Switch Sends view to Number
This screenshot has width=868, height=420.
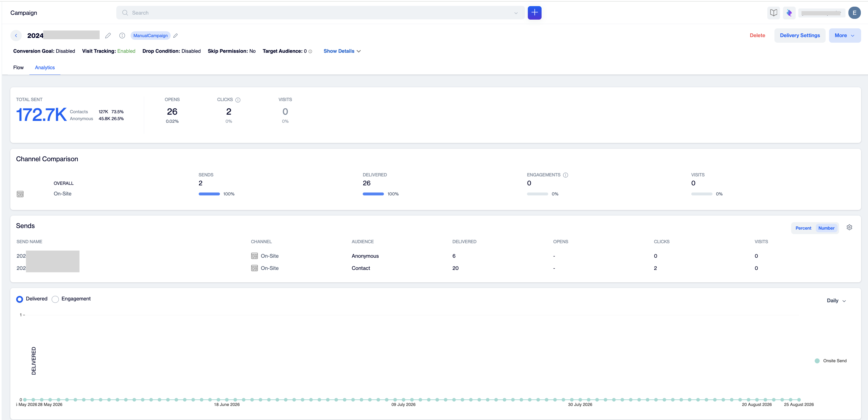point(826,228)
